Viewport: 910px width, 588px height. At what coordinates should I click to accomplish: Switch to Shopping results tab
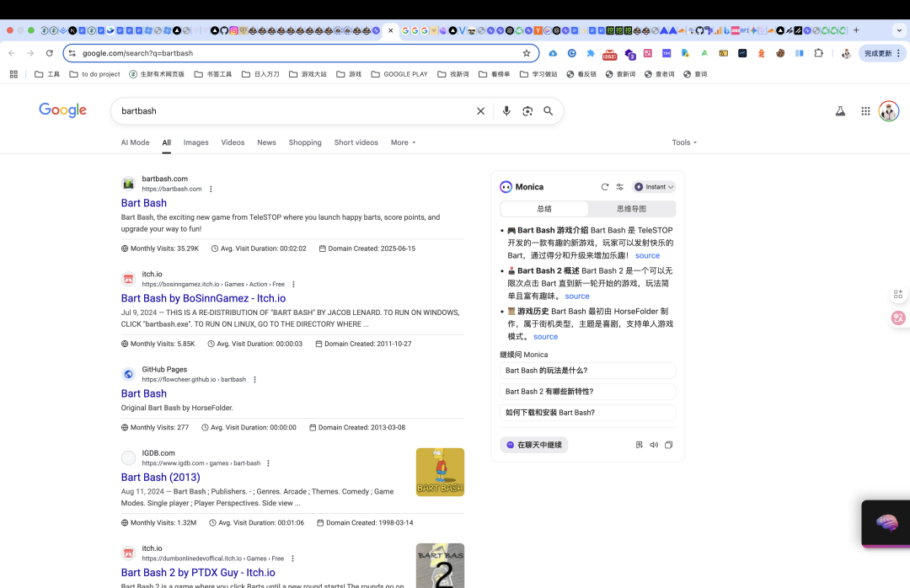click(305, 142)
